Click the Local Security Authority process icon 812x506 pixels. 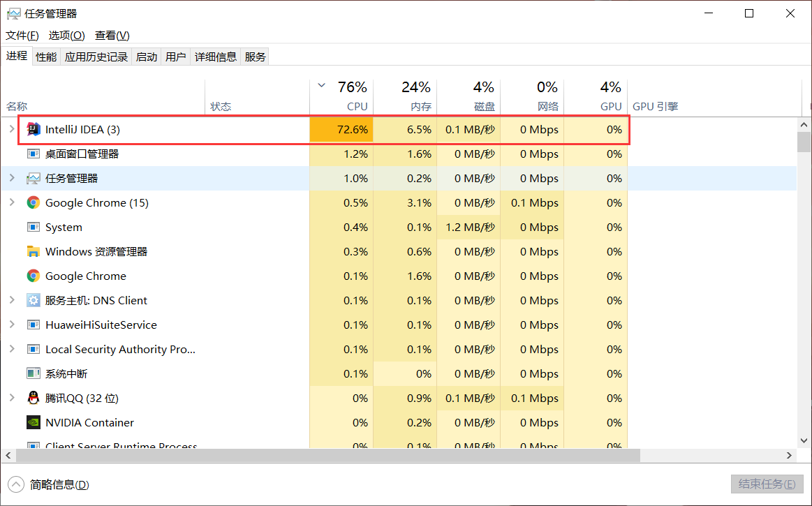point(34,349)
